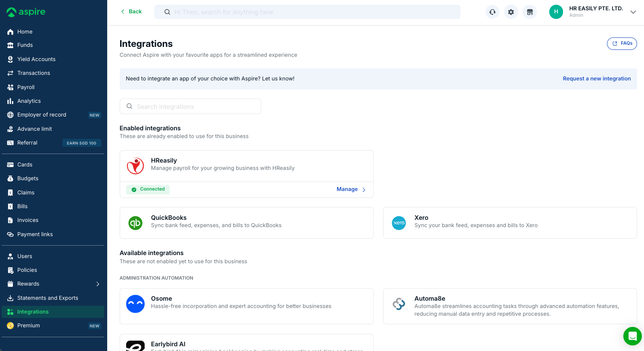
Task: Open the Home sidebar icon
Action: pyautogui.click(x=10, y=32)
